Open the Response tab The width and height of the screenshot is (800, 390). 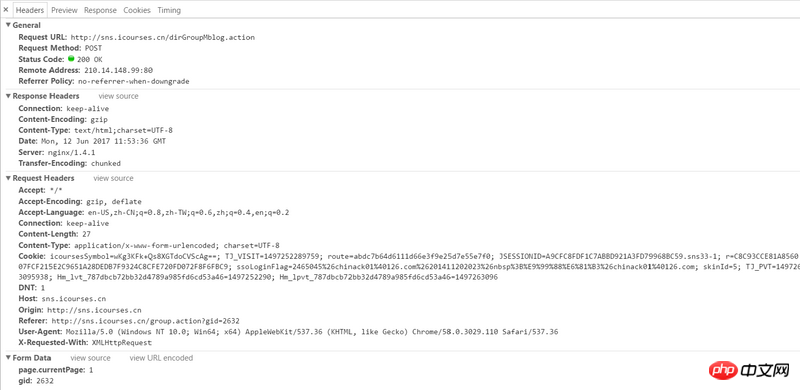[x=100, y=10]
